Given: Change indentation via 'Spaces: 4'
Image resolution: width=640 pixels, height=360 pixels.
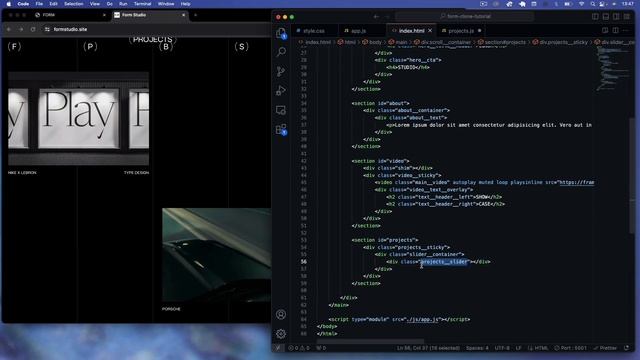Looking at the screenshot, I should [x=477, y=348].
